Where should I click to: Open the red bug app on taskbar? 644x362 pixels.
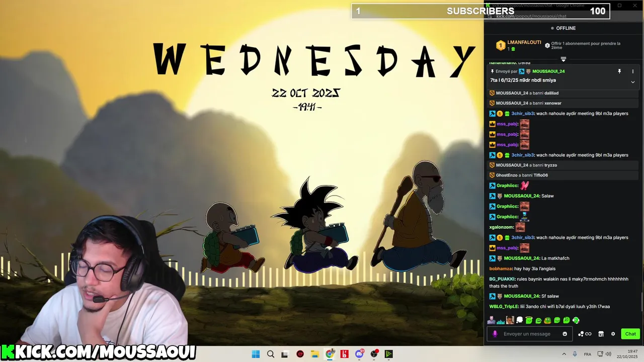coord(300,354)
